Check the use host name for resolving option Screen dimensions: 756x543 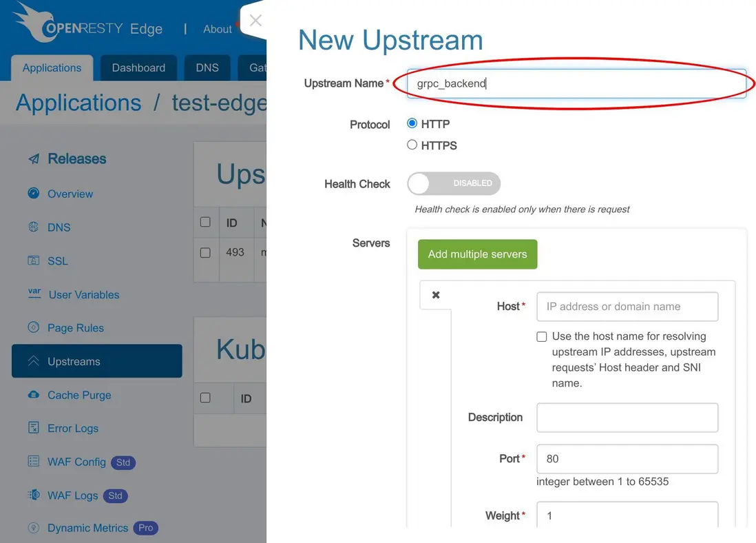542,336
